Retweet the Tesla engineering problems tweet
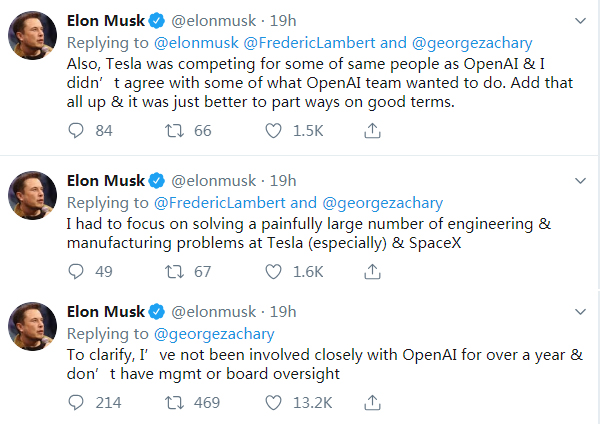Image resolution: width=600 pixels, height=424 pixels. click(174, 272)
